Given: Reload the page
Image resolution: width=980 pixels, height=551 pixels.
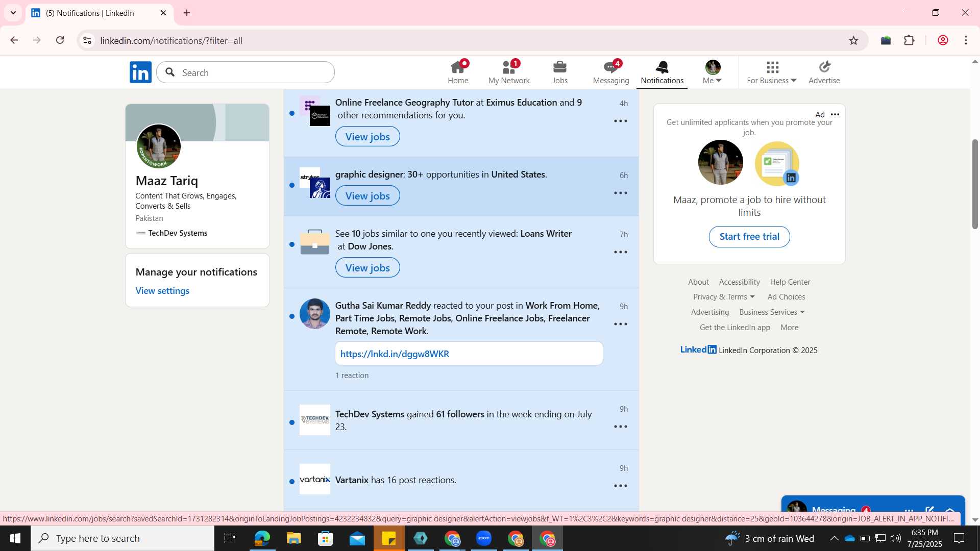Looking at the screenshot, I should [60, 40].
